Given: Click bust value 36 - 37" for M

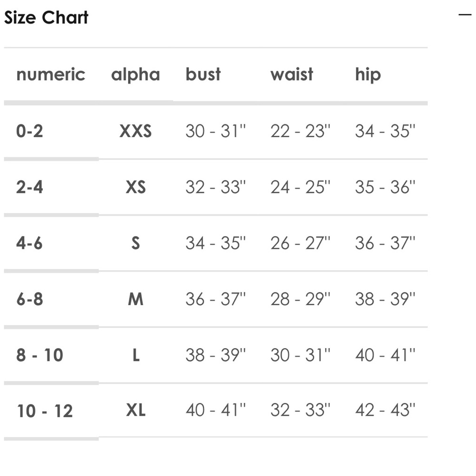Looking at the screenshot, I should pos(216,299).
